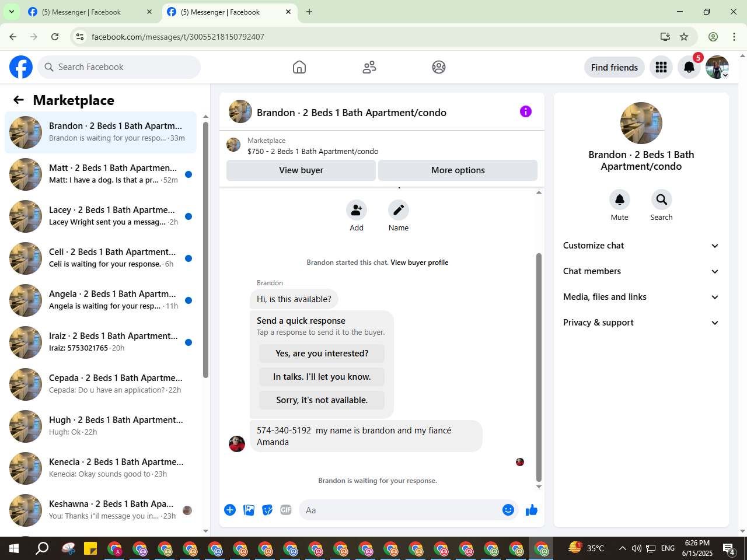Open Keshawna's apartment conversation
The width and height of the screenshot is (747, 560).
101,510
